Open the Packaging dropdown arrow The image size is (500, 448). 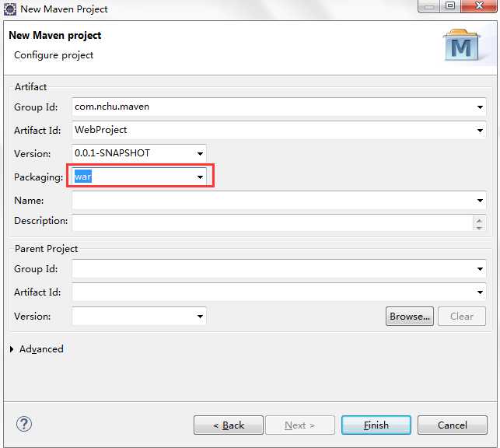coord(200,177)
